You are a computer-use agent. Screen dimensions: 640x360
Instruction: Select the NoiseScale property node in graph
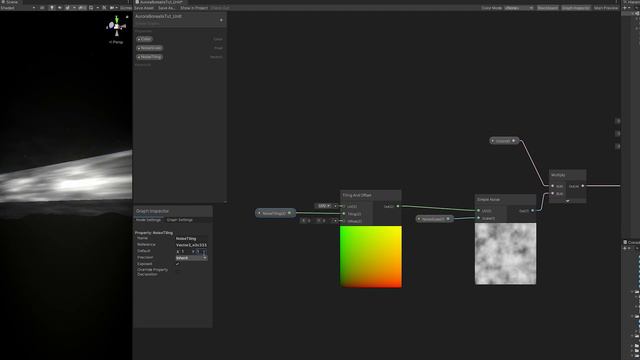(x=434, y=219)
